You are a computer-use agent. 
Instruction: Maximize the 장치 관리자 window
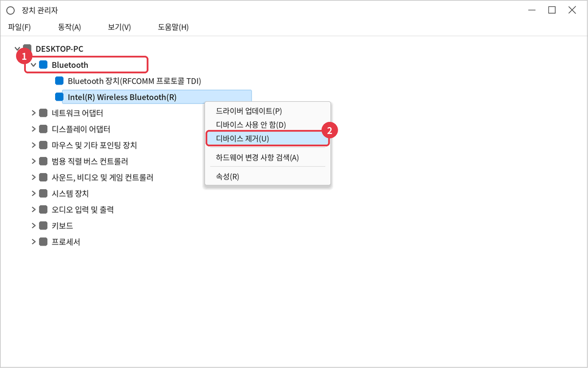point(552,10)
